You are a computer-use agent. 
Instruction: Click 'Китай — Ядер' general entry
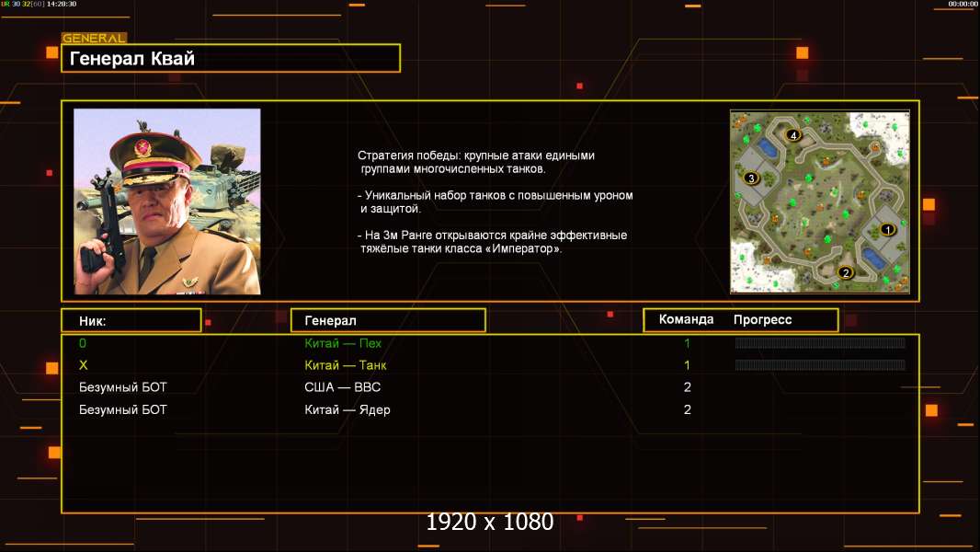pyautogui.click(x=348, y=410)
